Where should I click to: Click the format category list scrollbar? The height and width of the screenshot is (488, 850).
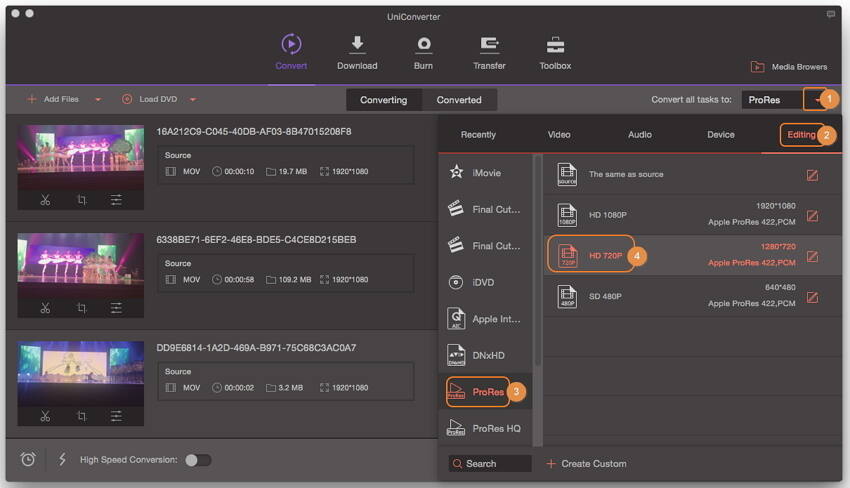(538, 260)
